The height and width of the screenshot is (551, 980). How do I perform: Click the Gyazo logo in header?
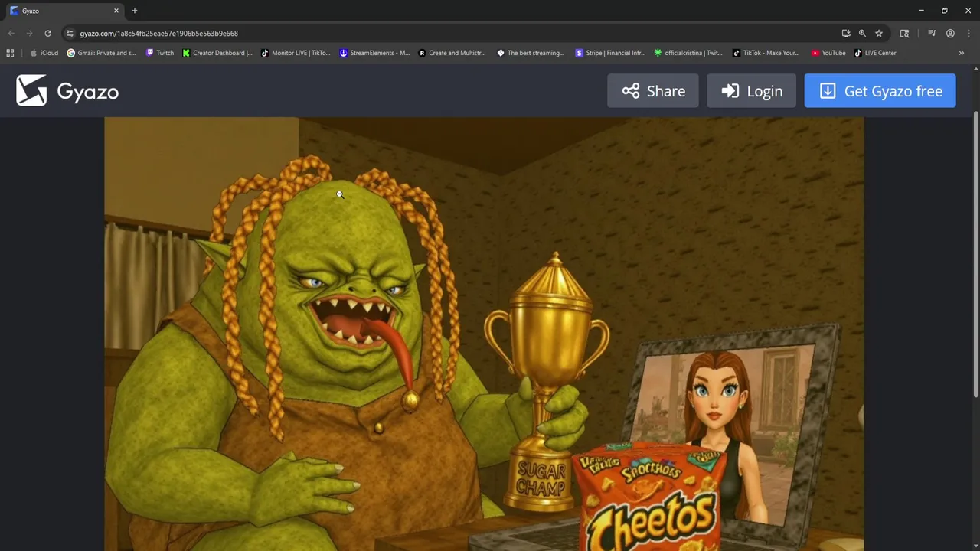(67, 91)
